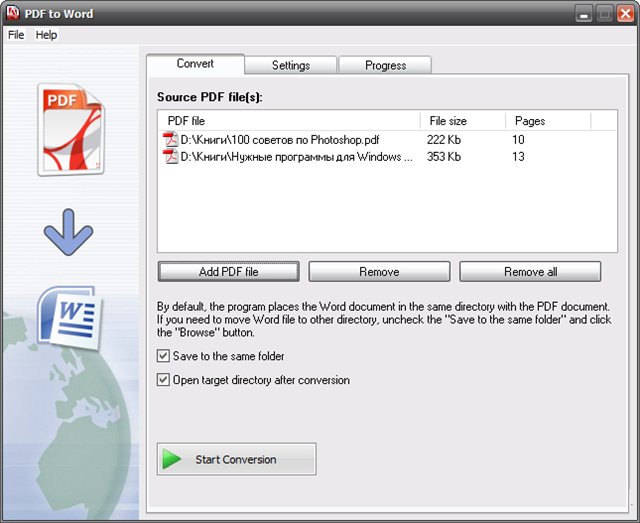Sort by the Pages column header

pyautogui.click(x=548, y=121)
